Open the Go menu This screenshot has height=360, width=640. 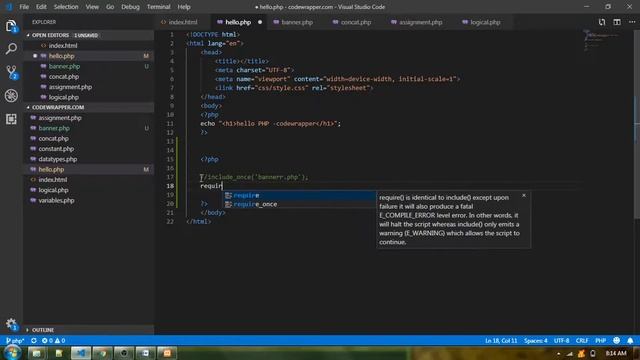pos(110,7)
